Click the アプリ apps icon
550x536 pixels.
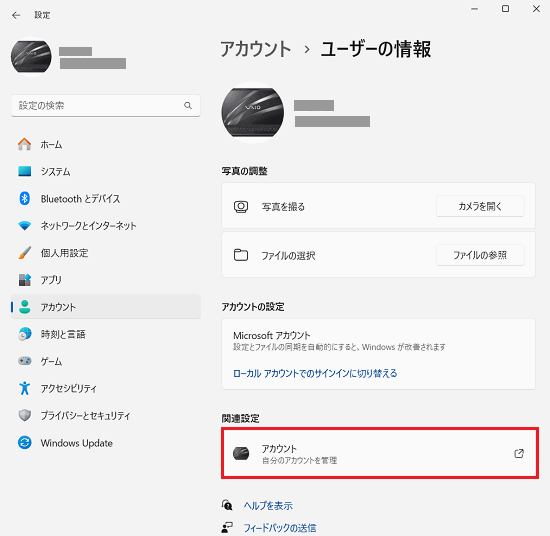pos(25,280)
